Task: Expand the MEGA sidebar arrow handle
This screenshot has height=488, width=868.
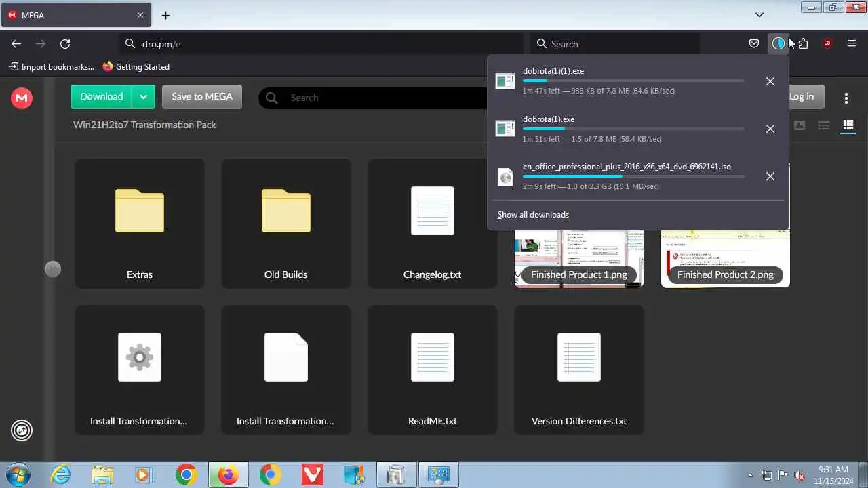Action: tap(52, 269)
